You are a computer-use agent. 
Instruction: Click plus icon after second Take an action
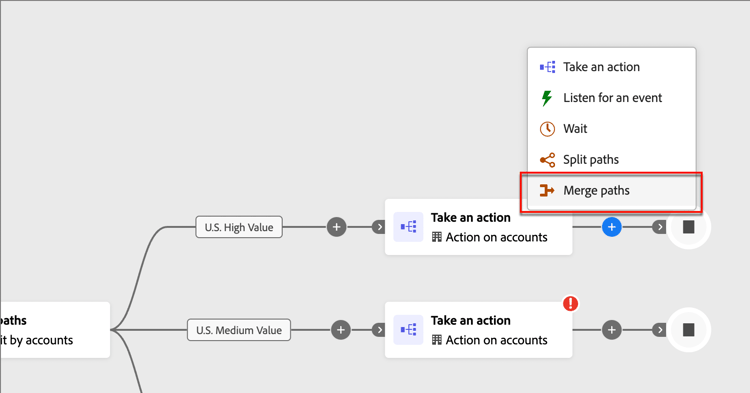point(611,329)
